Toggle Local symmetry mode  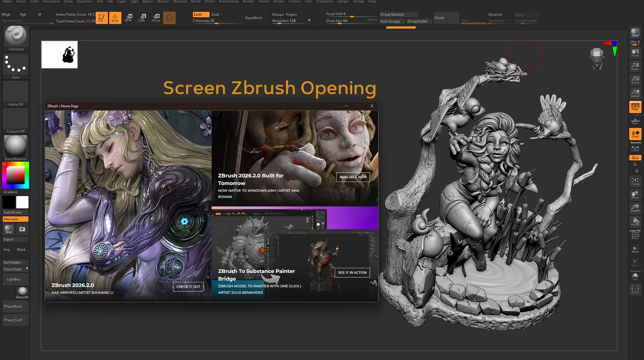(x=635, y=134)
